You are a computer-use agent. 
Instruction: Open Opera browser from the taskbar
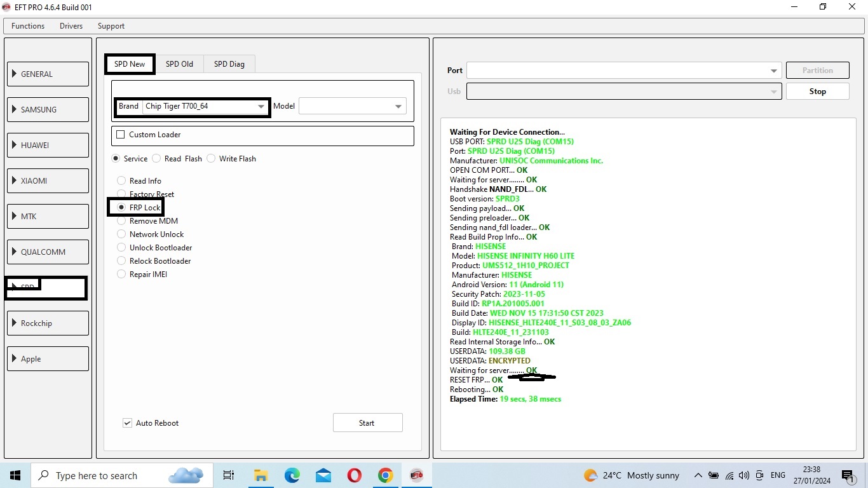click(354, 475)
